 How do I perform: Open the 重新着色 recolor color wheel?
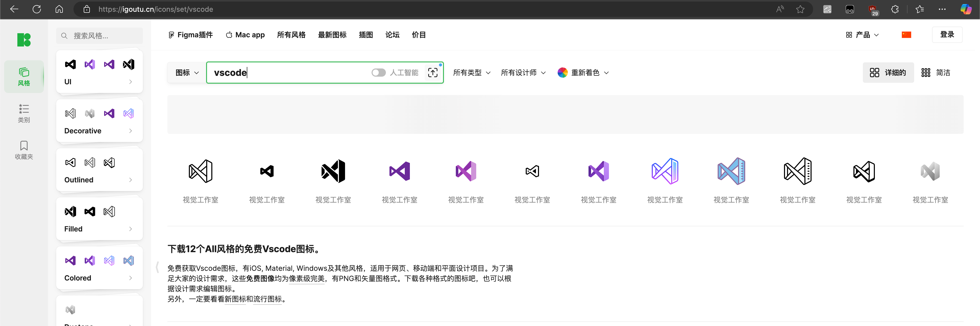pos(562,72)
